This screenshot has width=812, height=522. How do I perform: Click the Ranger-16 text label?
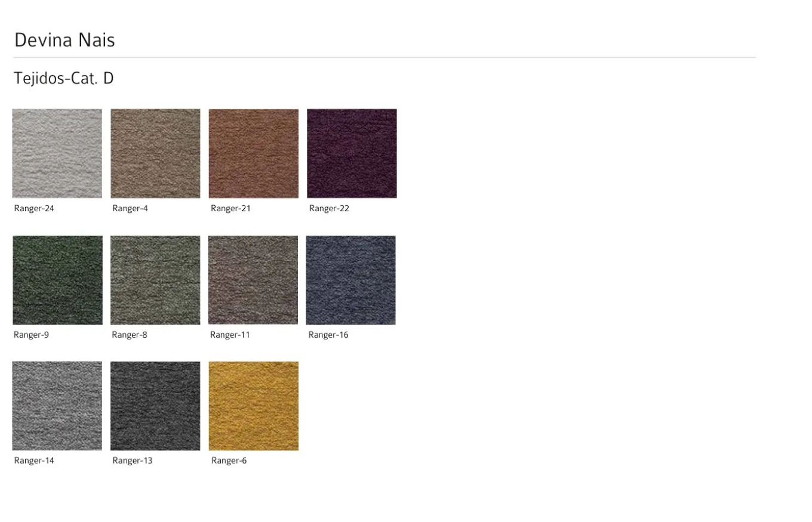click(x=328, y=335)
